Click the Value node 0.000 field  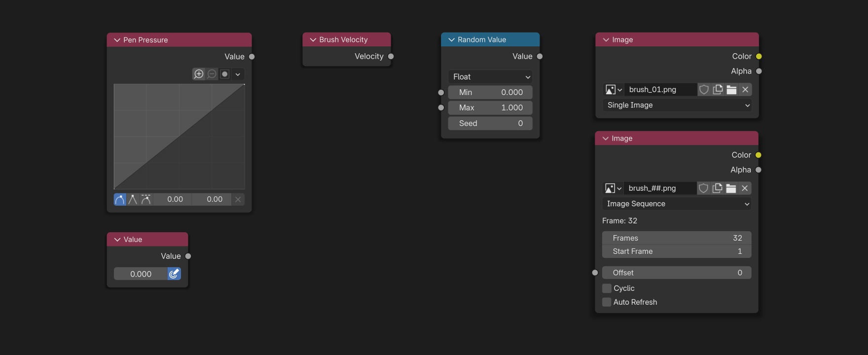141,274
